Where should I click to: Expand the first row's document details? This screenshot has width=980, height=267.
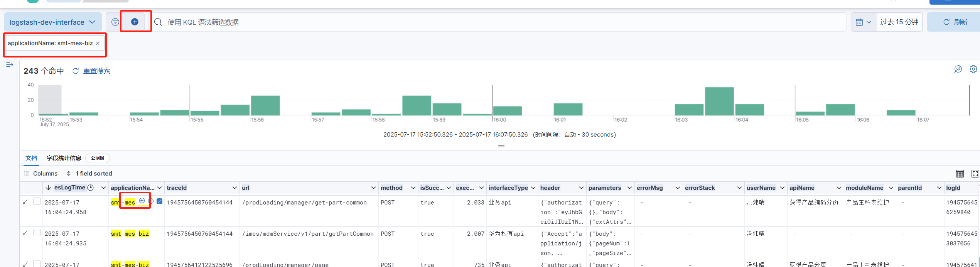(x=26, y=201)
